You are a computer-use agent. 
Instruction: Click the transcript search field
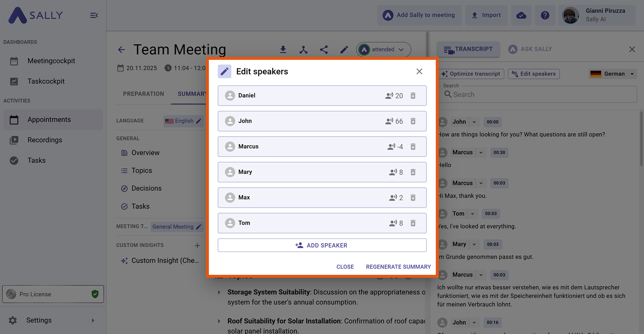pyautogui.click(x=539, y=95)
